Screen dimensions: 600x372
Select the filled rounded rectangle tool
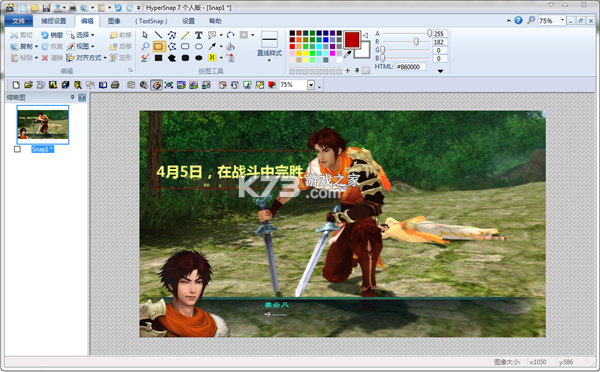coord(185,58)
